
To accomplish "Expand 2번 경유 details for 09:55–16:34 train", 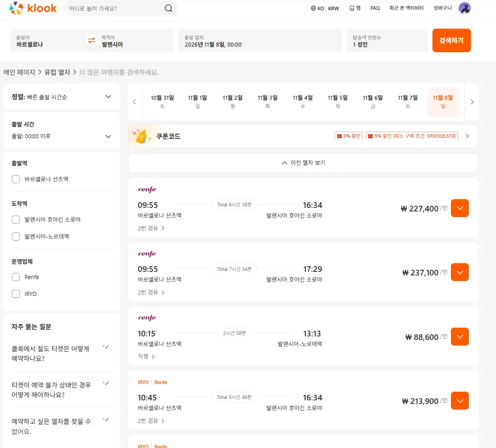I will [151, 228].
